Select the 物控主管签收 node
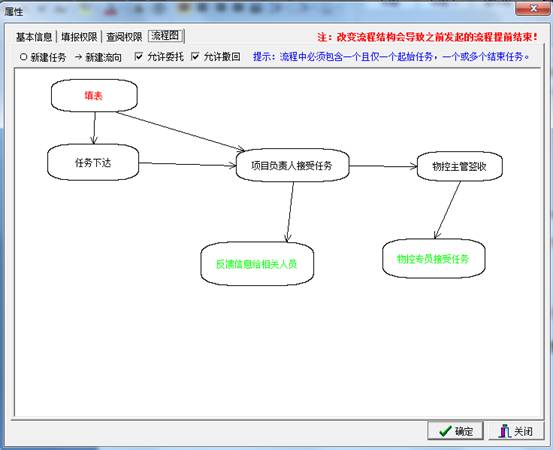The image size is (553, 450). click(460, 166)
